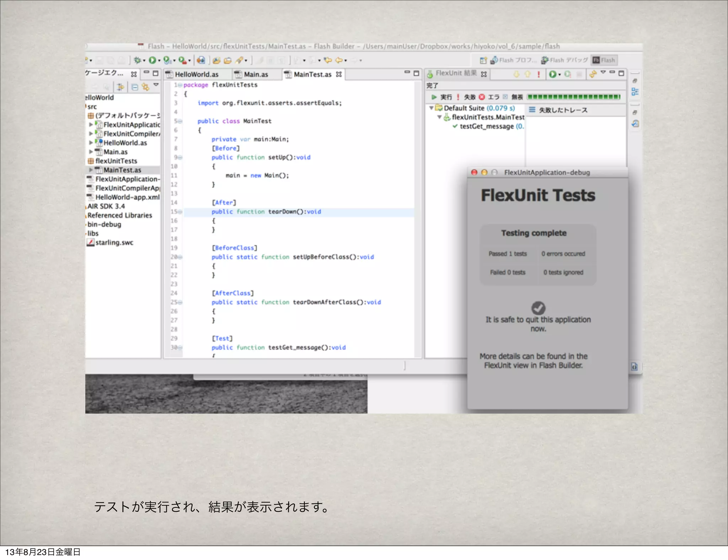Expand the MainTest.as node in explorer

[x=91, y=170]
